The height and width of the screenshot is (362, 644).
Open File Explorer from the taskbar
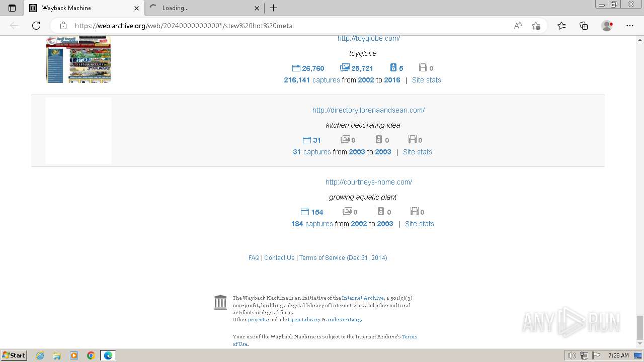[x=57, y=355]
